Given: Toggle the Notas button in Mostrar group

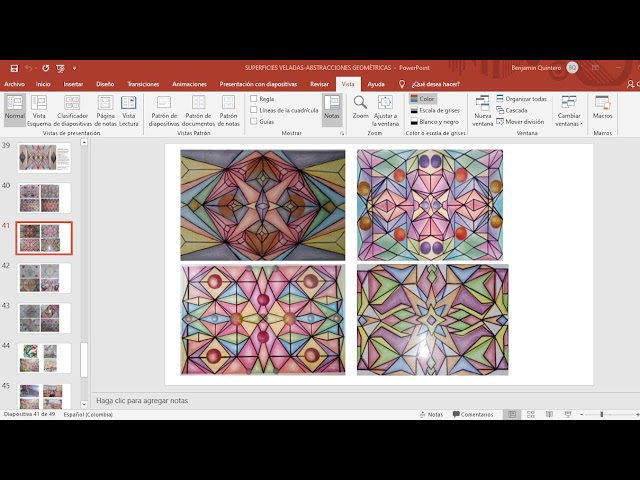Looking at the screenshot, I should point(332,109).
